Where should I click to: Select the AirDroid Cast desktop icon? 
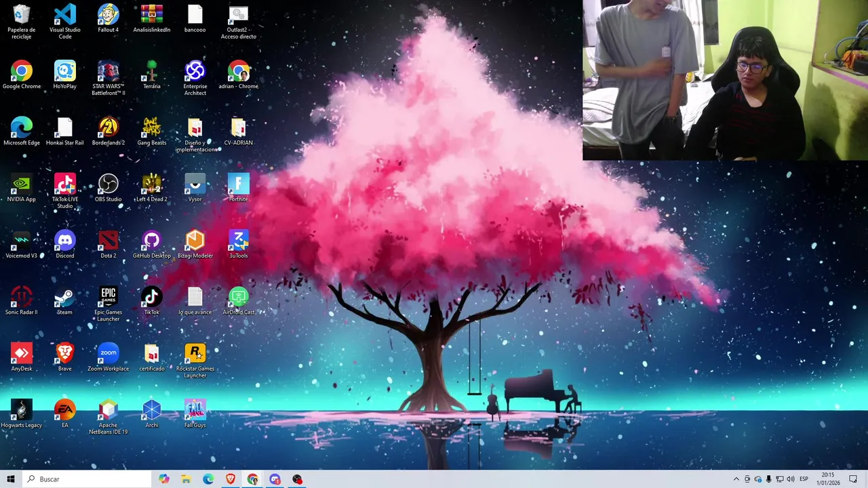click(x=238, y=297)
